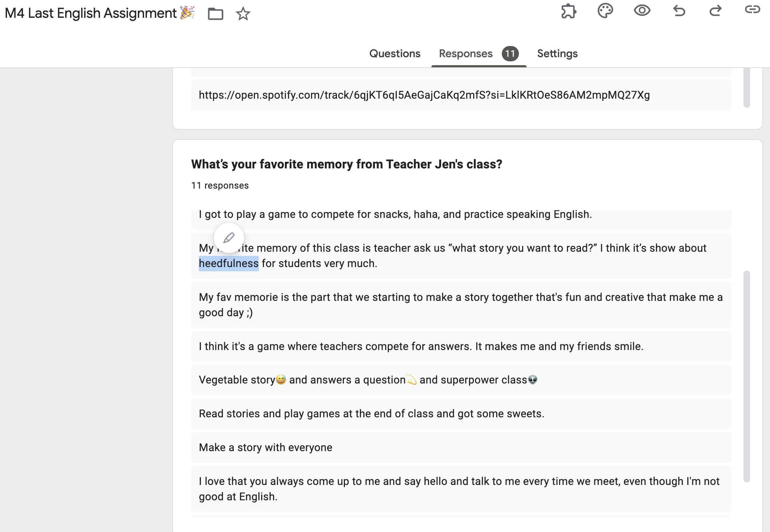770x532 pixels.
Task: Move form to folder icon
Action: [215, 14]
